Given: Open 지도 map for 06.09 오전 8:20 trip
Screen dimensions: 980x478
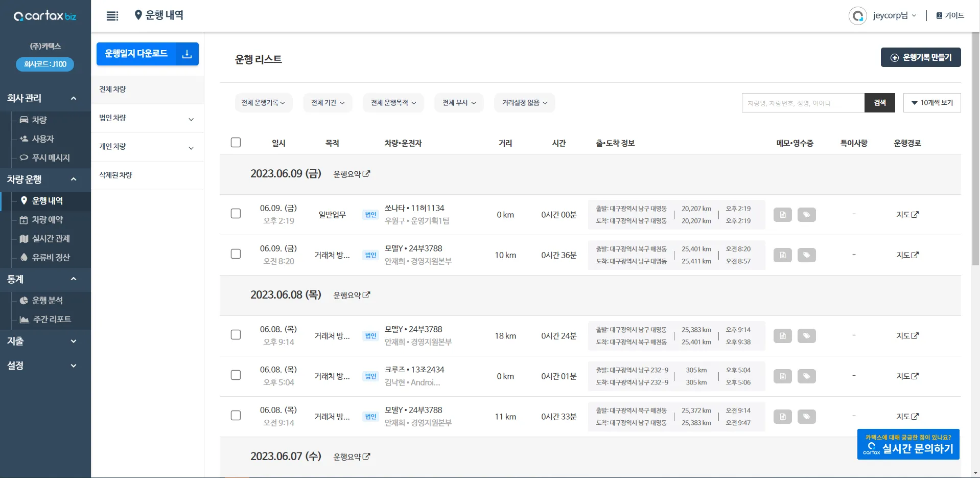Looking at the screenshot, I should 907,255.
